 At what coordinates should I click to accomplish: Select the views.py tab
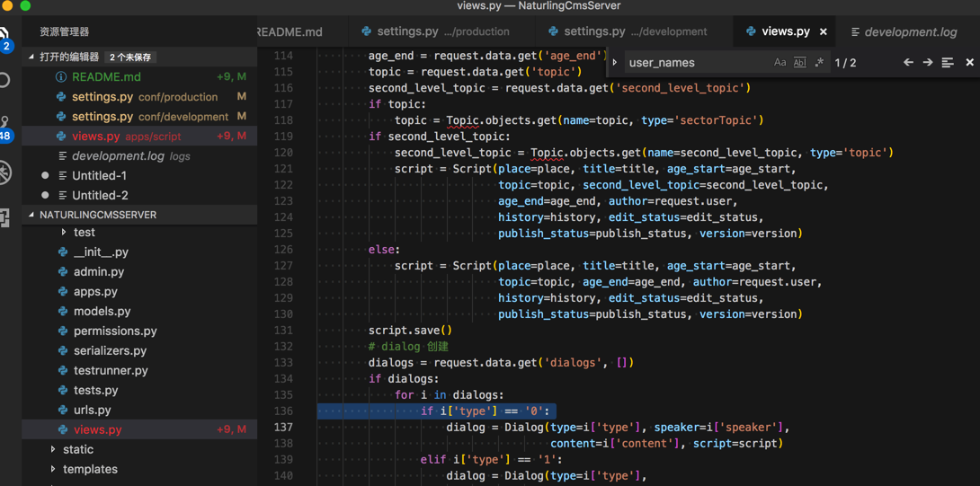786,31
